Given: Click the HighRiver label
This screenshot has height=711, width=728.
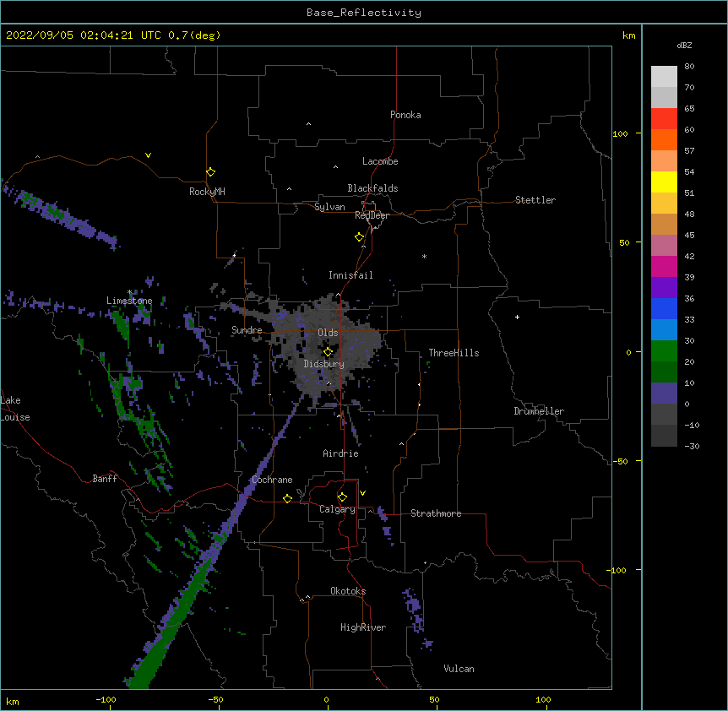Looking at the screenshot, I should [x=363, y=627].
